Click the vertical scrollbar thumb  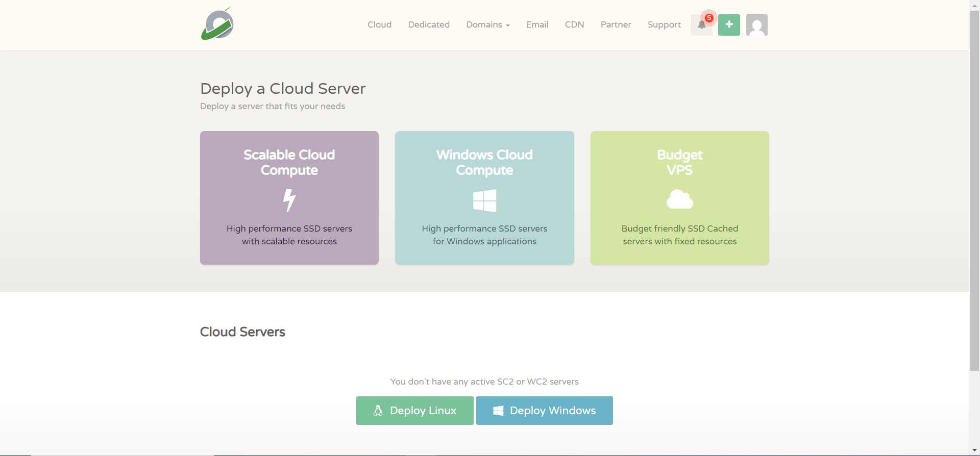click(x=974, y=190)
